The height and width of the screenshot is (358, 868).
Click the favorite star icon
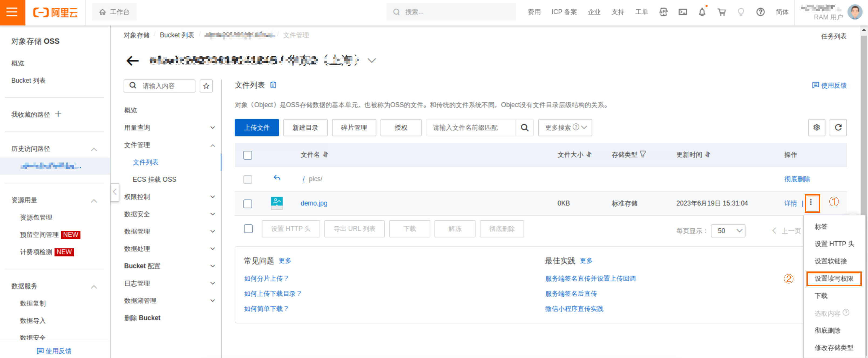206,86
